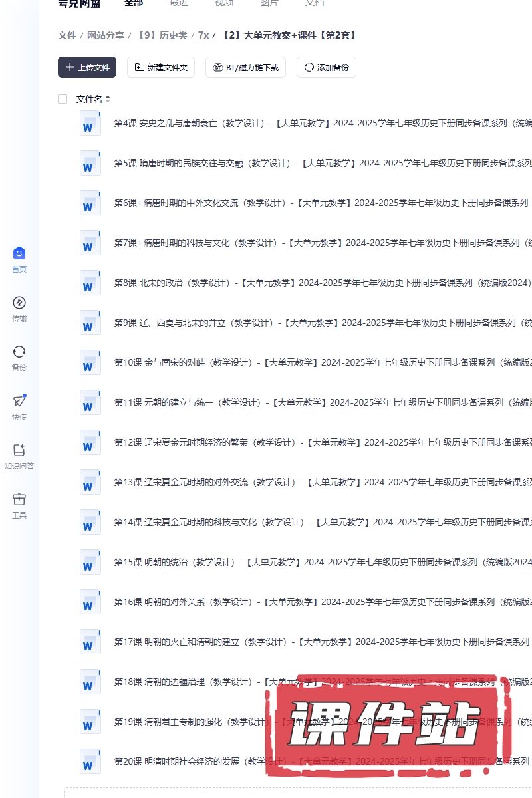The image size is (532, 798).
Task: Click Word icon of 第8课 北宋的政治 file
Action: (90, 283)
